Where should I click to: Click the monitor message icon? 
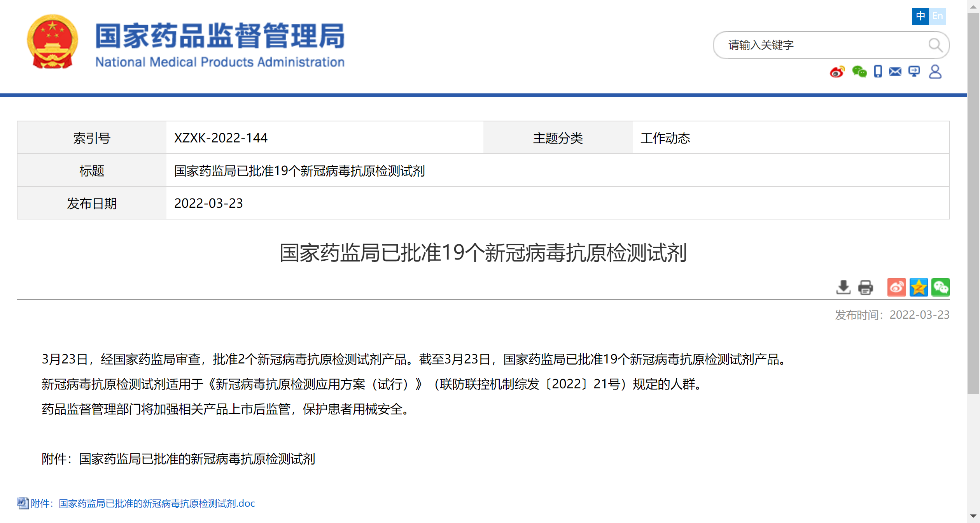914,72
